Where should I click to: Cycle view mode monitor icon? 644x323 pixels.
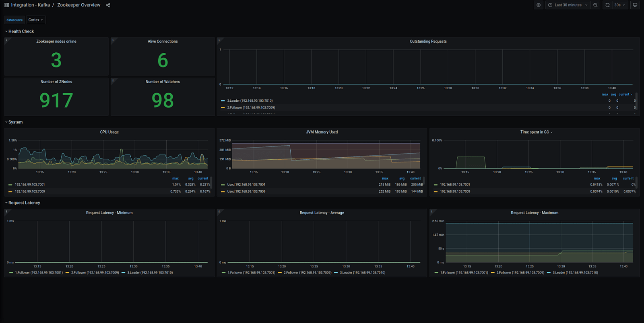[x=635, y=5]
